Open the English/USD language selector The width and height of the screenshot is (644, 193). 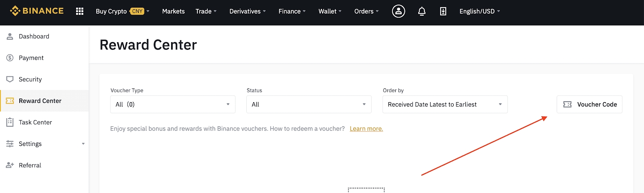pyautogui.click(x=479, y=11)
